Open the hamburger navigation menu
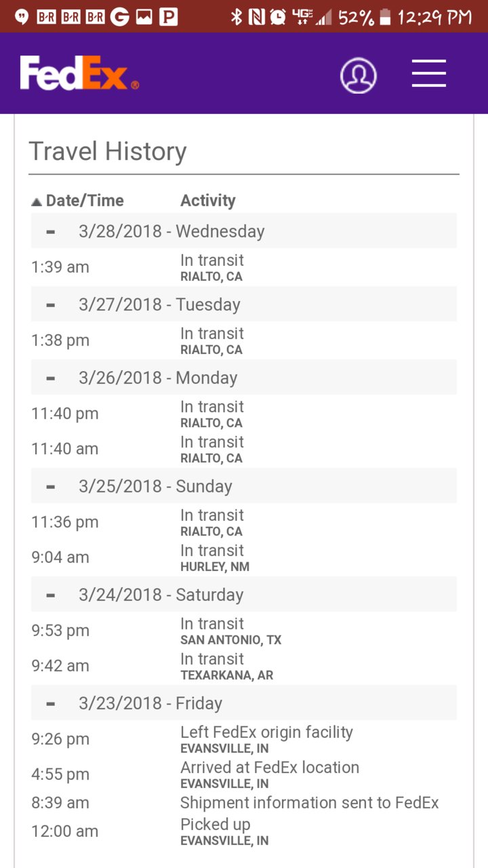The image size is (488, 868). pyautogui.click(x=429, y=73)
